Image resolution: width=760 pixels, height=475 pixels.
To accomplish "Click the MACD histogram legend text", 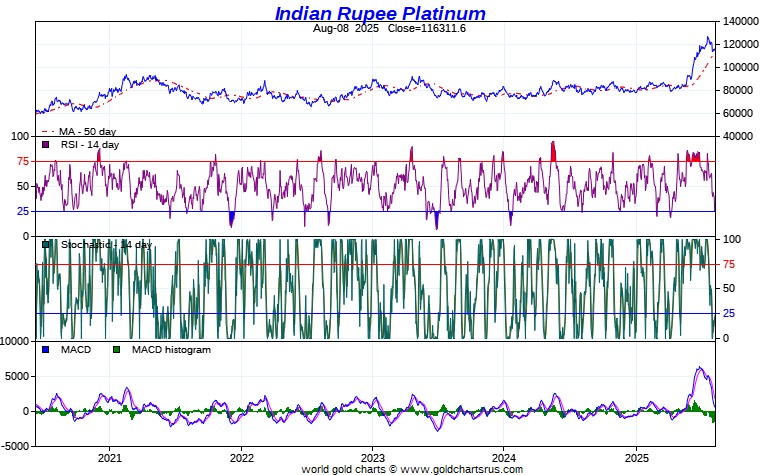I will pos(171,349).
